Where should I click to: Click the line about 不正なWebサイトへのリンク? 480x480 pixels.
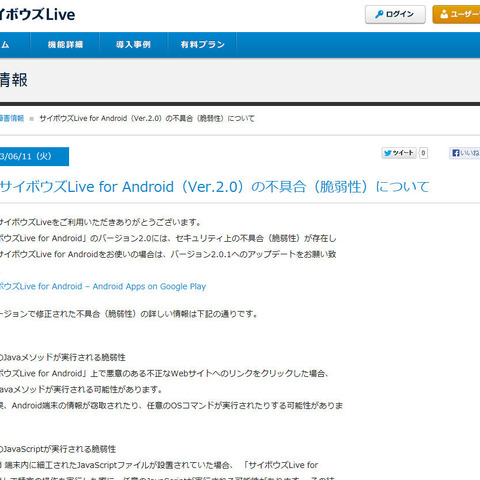(165, 373)
